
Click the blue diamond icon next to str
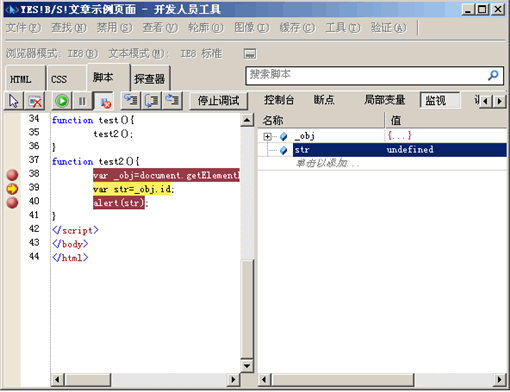click(x=284, y=150)
